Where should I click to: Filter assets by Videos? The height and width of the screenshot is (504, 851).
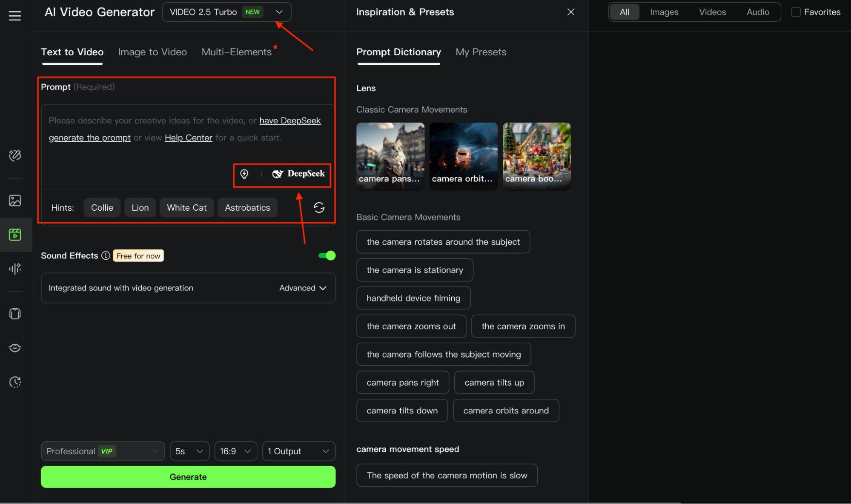[712, 12]
